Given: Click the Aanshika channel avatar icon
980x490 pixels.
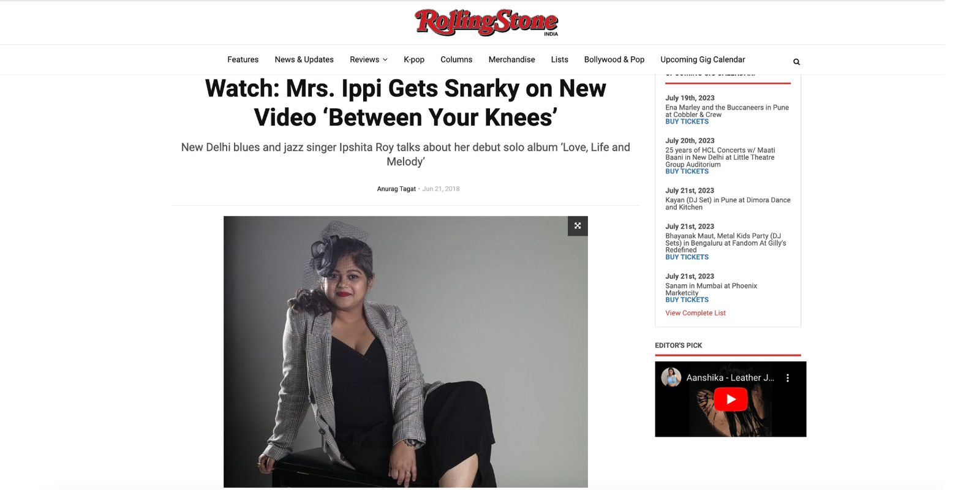Looking at the screenshot, I should click(671, 377).
